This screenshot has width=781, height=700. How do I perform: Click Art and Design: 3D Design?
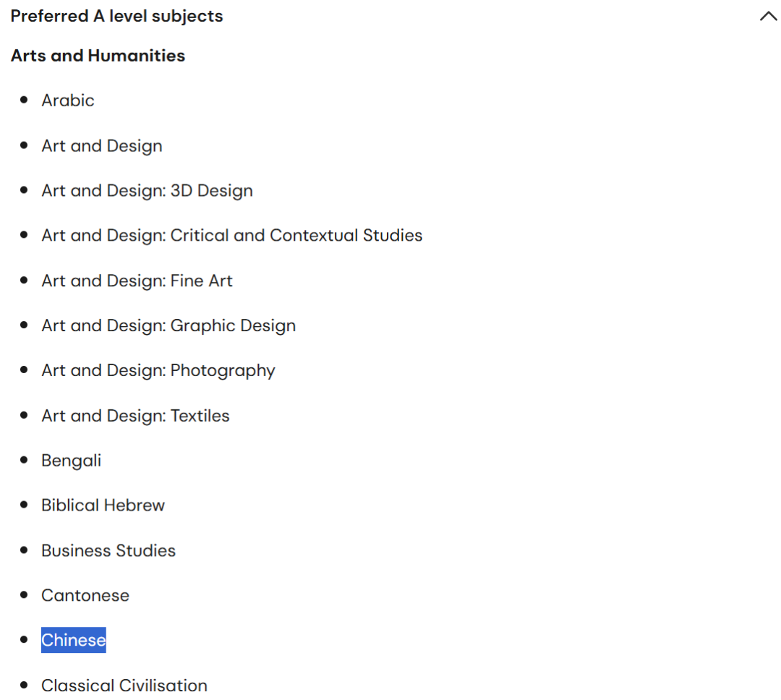click(x=147, y=191)
